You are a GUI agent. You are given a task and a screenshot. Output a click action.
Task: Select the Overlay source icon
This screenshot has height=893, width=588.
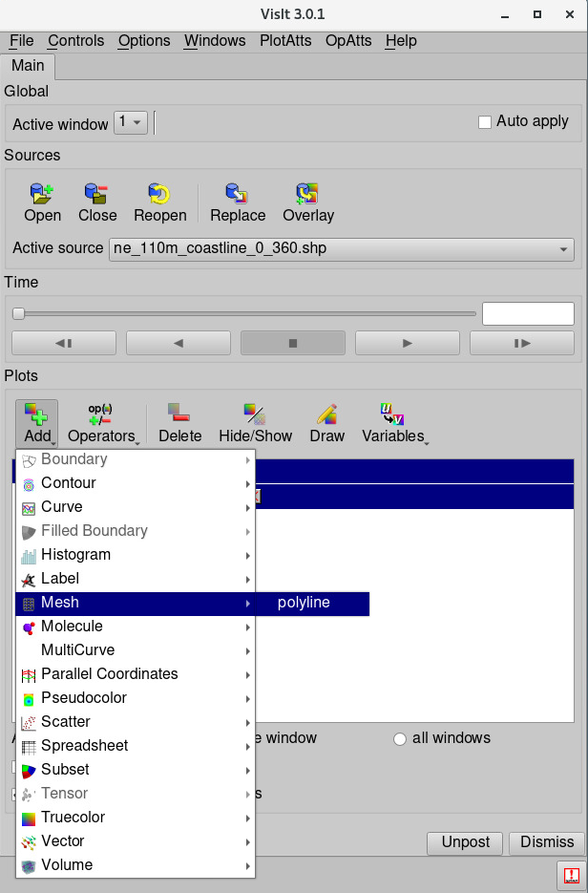[x=308, y=195]
